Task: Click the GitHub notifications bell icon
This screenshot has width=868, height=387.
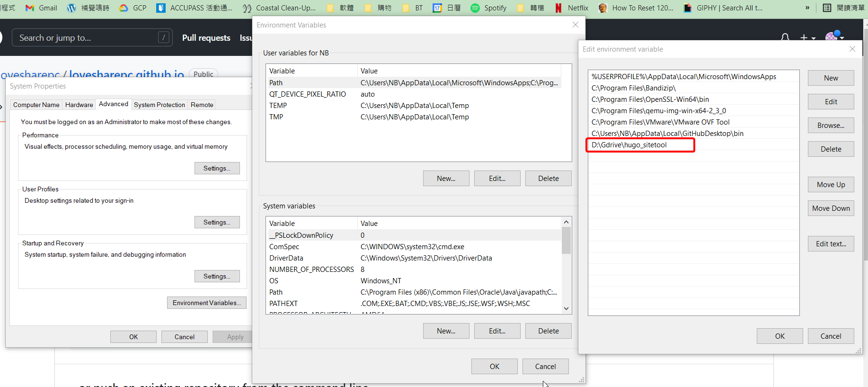Action: (x=785, y=37)
